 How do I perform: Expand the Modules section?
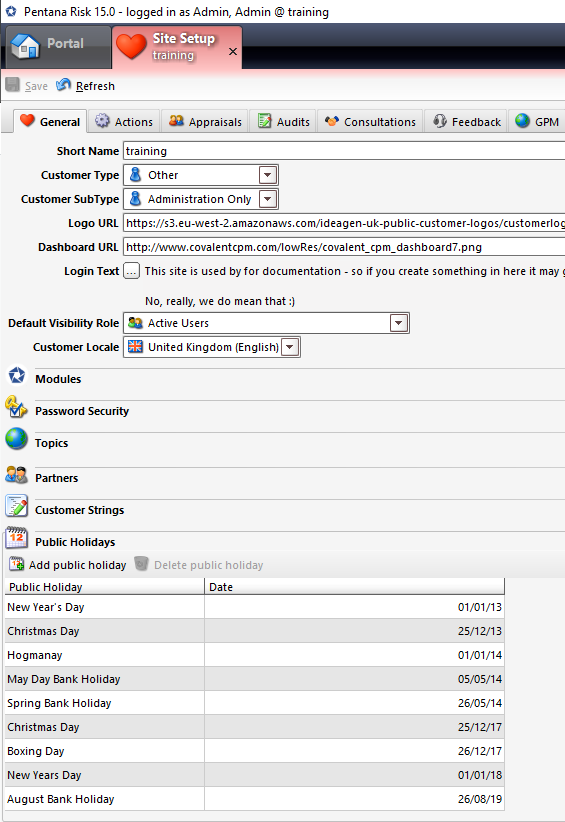pos(58,379)
